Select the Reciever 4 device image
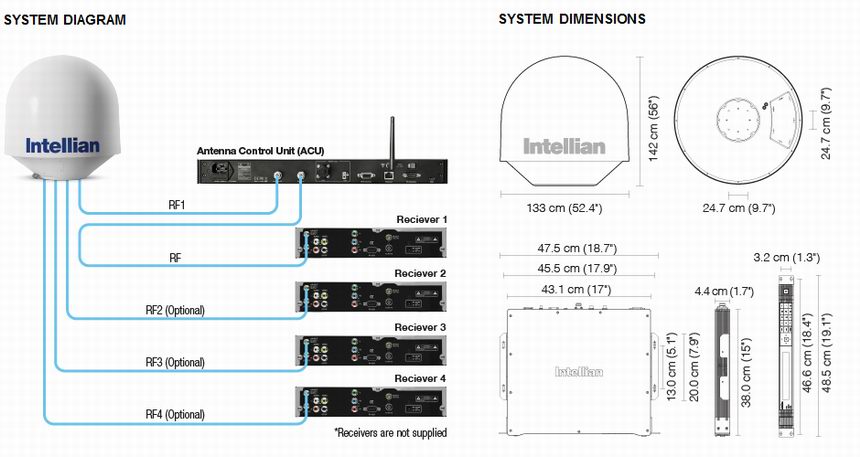 tap(371, 402)
